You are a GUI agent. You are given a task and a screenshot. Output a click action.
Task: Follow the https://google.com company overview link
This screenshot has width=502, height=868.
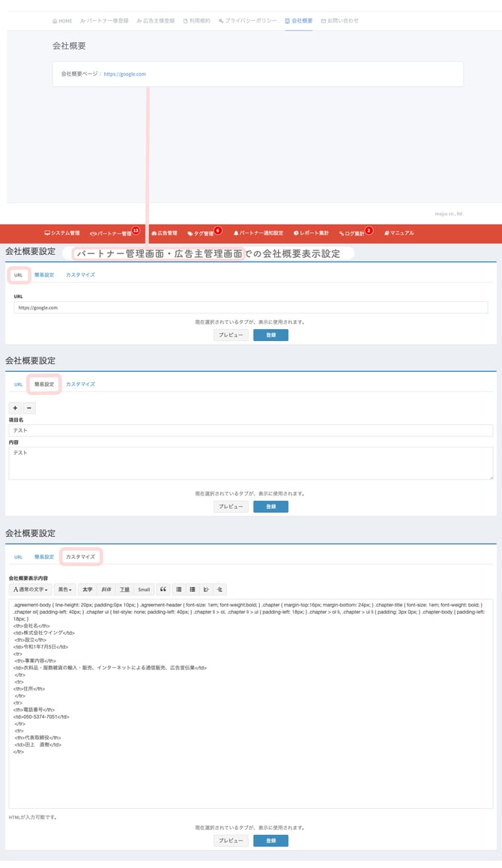124,73
